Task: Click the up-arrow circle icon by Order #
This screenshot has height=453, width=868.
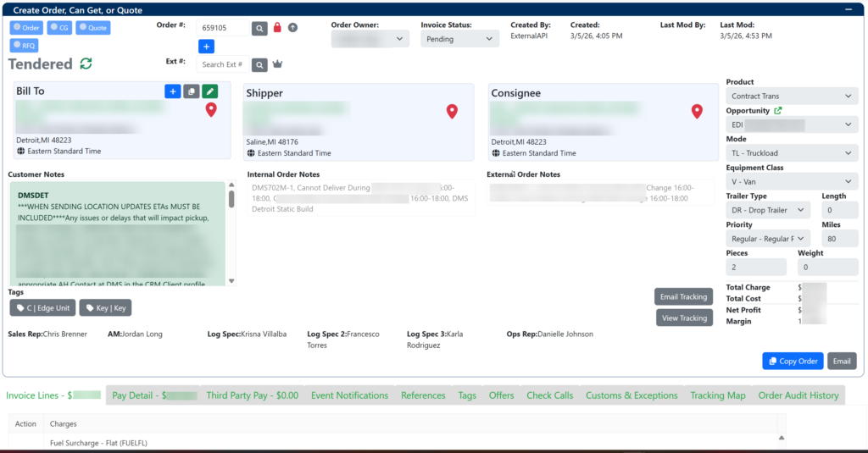Action: (293, 28)
